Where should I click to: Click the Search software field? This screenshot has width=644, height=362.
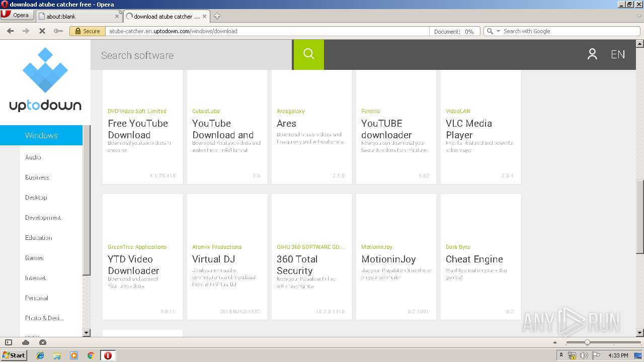[x=191, y=55]
